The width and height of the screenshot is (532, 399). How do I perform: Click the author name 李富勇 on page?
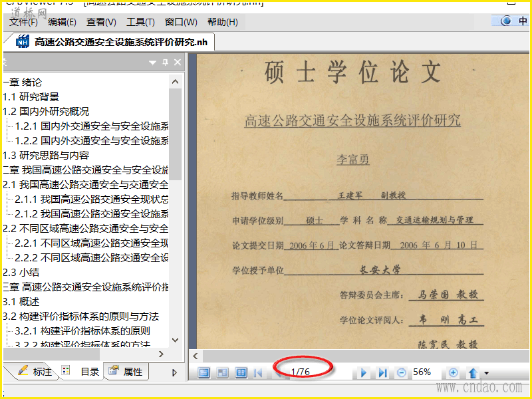point(353,159)
